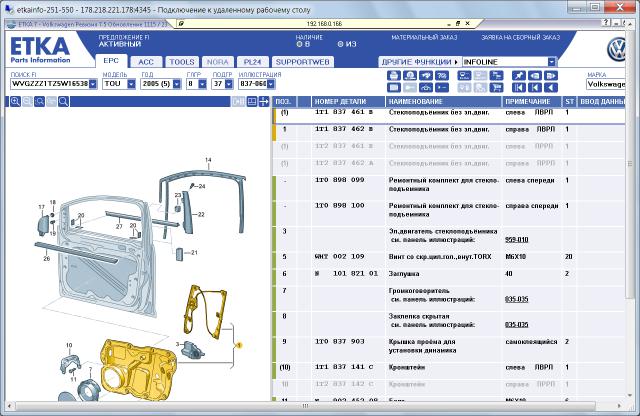This screenshot has width=640, height=416.
Task: Click the Материальный заказ header link
Action: click(424, 38)
